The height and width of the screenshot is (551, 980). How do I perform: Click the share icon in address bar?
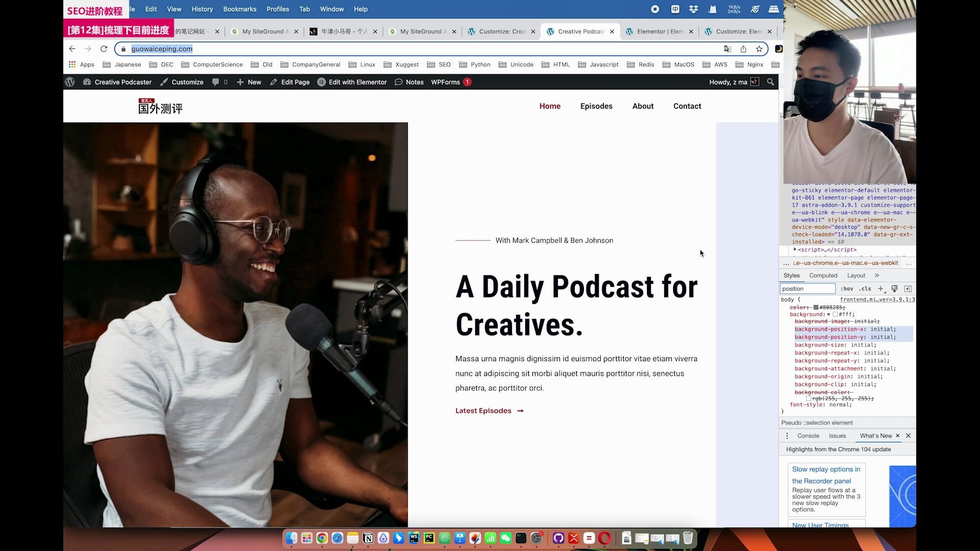click(743, 49)
